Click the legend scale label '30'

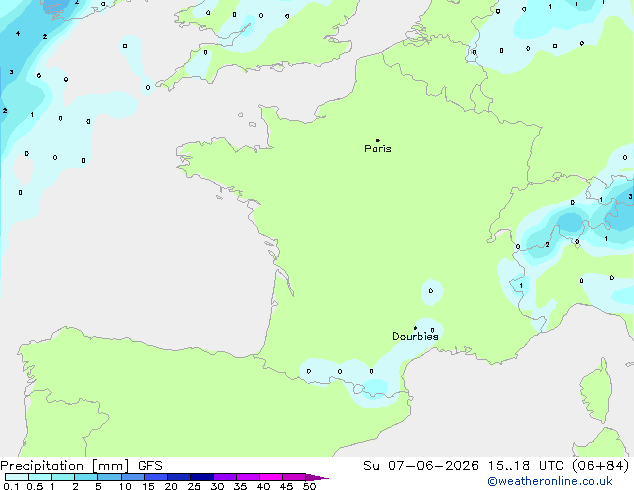point(217,486)
